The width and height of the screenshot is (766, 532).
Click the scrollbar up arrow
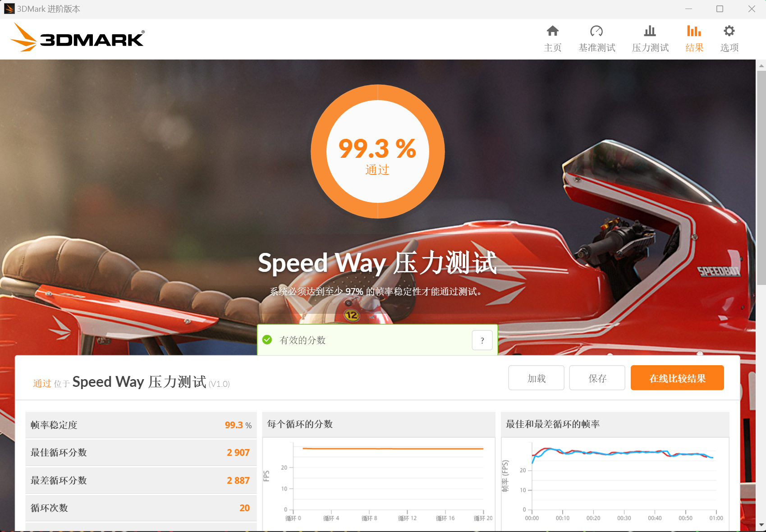(x=761, y=65)
